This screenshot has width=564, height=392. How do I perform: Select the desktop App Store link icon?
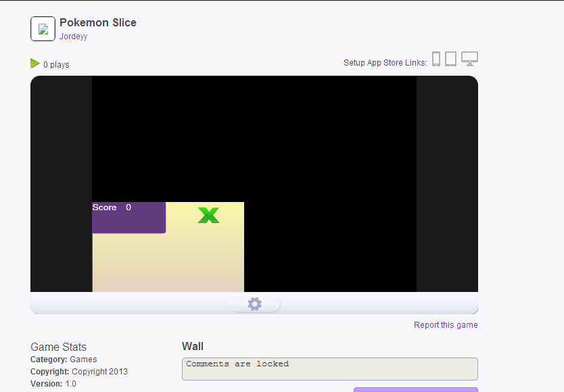(470, 59)
